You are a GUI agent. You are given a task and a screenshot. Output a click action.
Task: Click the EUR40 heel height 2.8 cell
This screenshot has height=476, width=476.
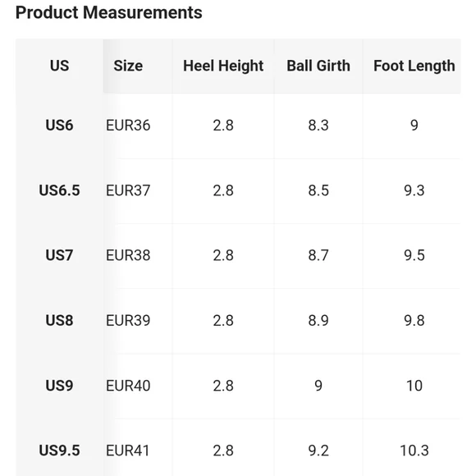223,386
